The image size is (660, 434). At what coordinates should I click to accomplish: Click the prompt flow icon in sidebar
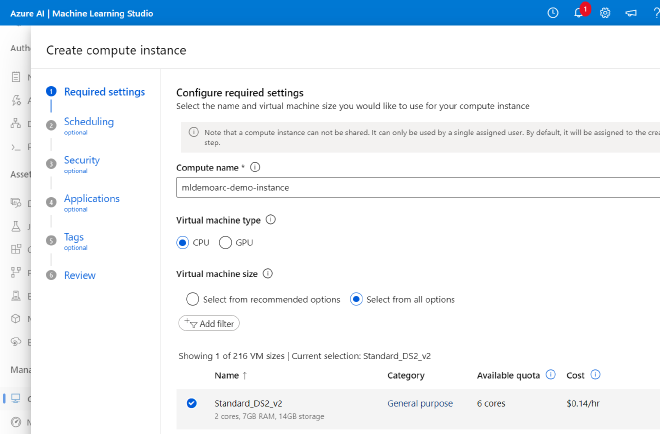coord(16,147)
